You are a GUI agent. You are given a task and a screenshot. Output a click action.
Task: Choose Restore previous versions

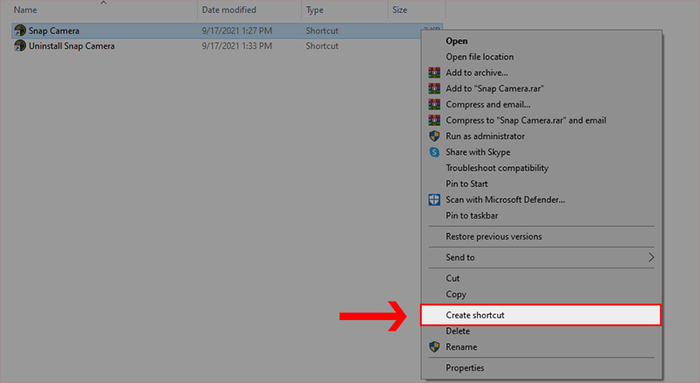493,237
